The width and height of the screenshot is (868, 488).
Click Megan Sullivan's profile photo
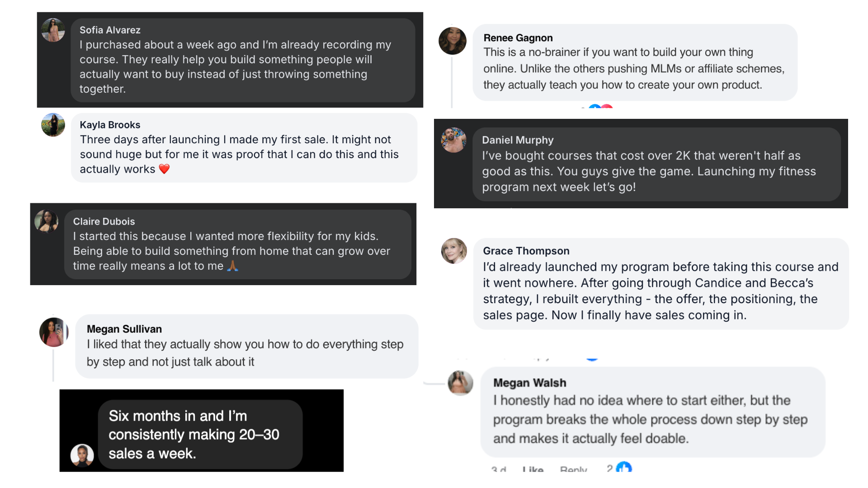pyautogui.click(x=54, y=332)
